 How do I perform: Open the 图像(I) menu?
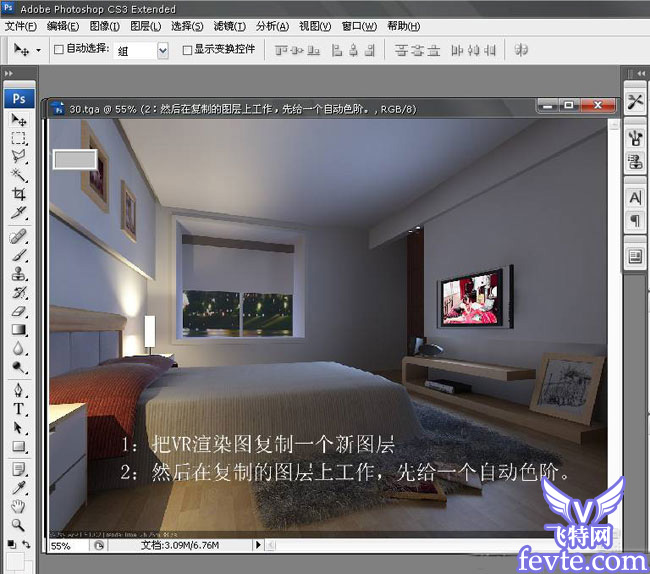click(104, 27)
